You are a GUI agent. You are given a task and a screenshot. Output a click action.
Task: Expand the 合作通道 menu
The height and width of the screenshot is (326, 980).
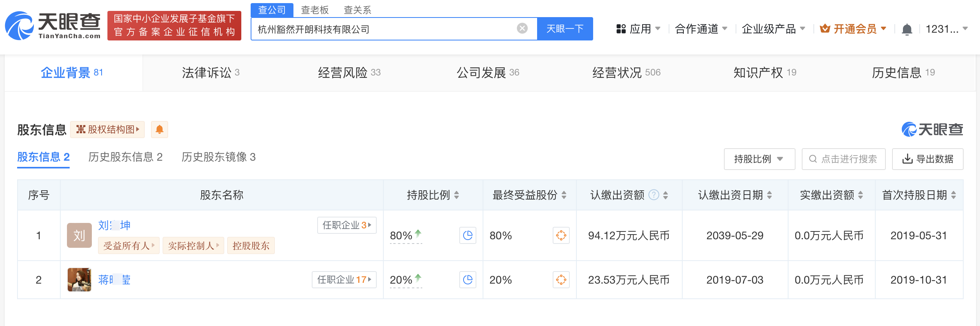coord(701,29)
